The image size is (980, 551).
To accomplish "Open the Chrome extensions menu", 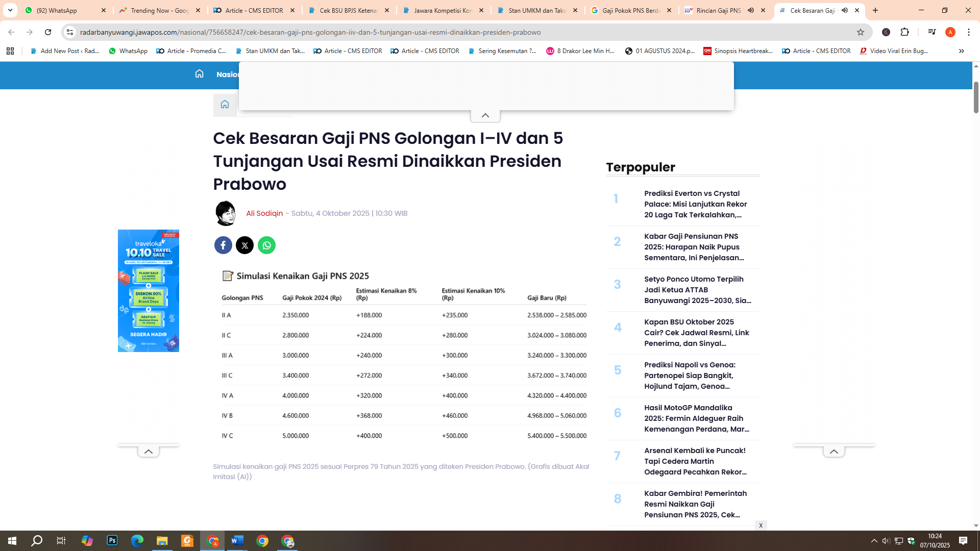I will pos(905,32).
